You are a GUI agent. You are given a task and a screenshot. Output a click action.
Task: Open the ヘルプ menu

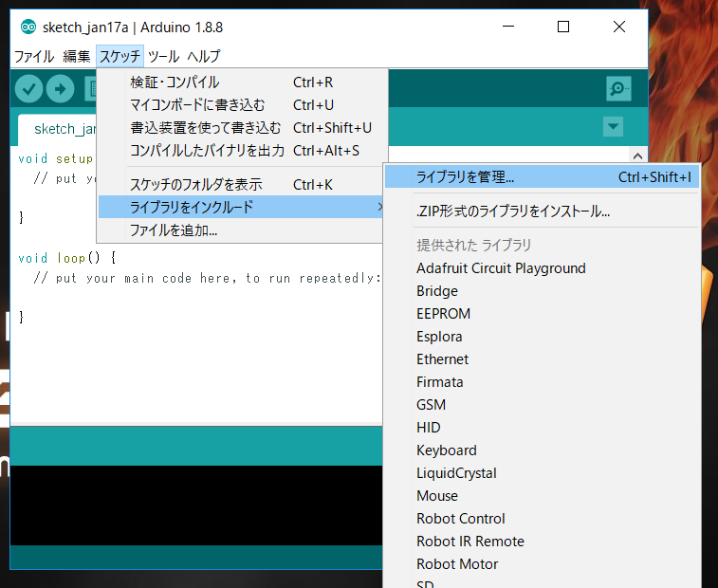coord(204,56)
